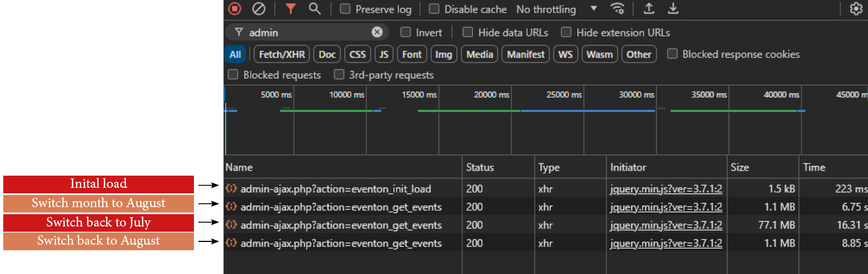Filter by Doc requests
This screenshot has width=868, height=274.
[327, 54]
